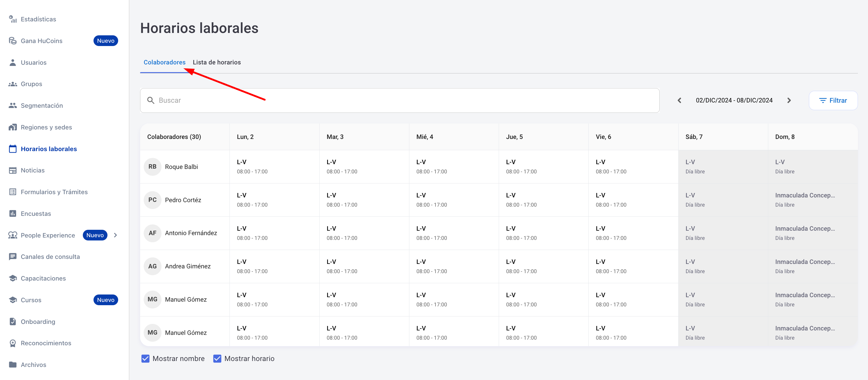Open Pedro Cortéz's name

tap(183, 200)
